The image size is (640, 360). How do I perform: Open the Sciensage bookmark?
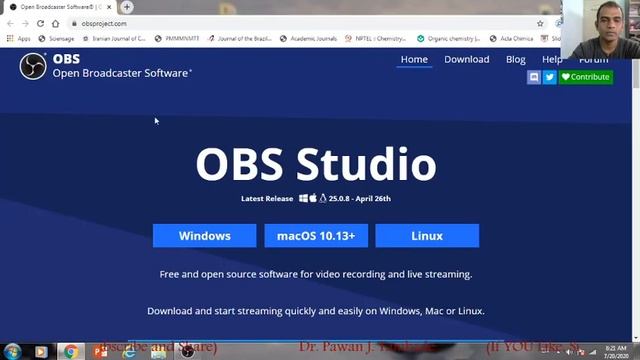point(56,38)
